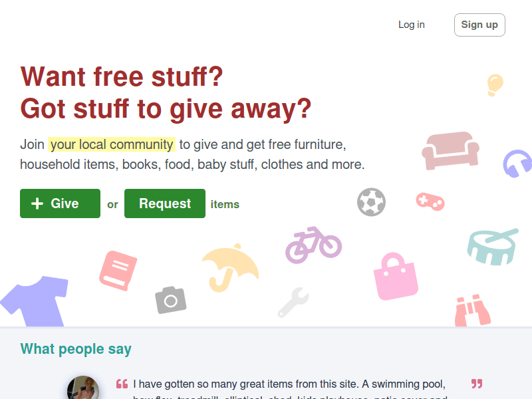532x399 pixels.
Task: Click the pink game controller icon
Action: point(430,201)
